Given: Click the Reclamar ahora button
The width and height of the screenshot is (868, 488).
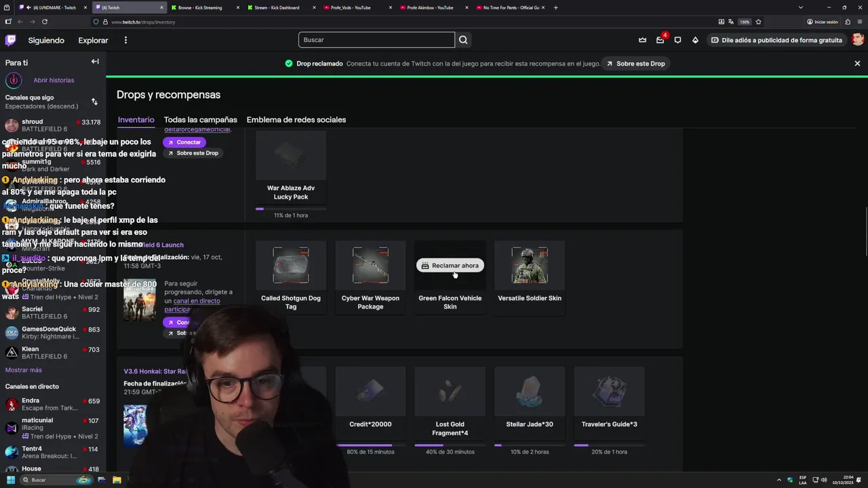Looking at the screenshot, I should click(x=450, y=266).
